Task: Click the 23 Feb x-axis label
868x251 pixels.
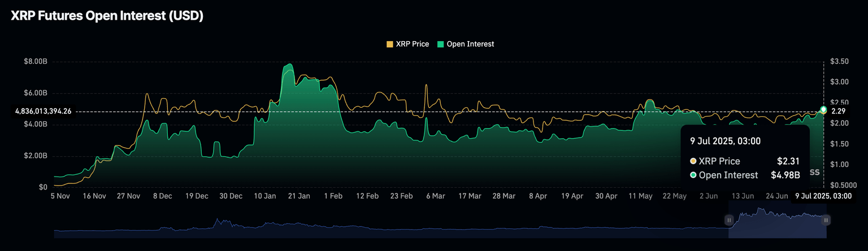Action: pyautogui.click(x=402, y=196)
